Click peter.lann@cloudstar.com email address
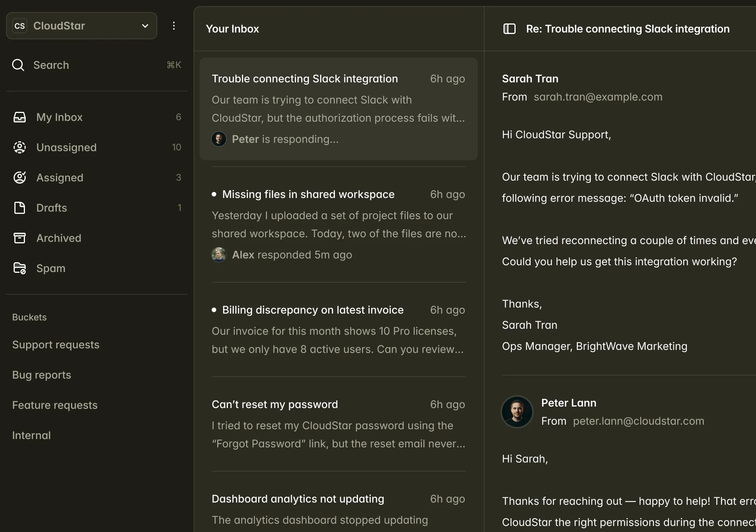 pos(639,421)
